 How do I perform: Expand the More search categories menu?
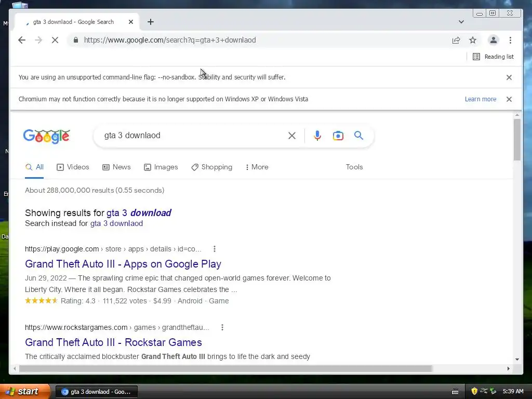point(257,167)
